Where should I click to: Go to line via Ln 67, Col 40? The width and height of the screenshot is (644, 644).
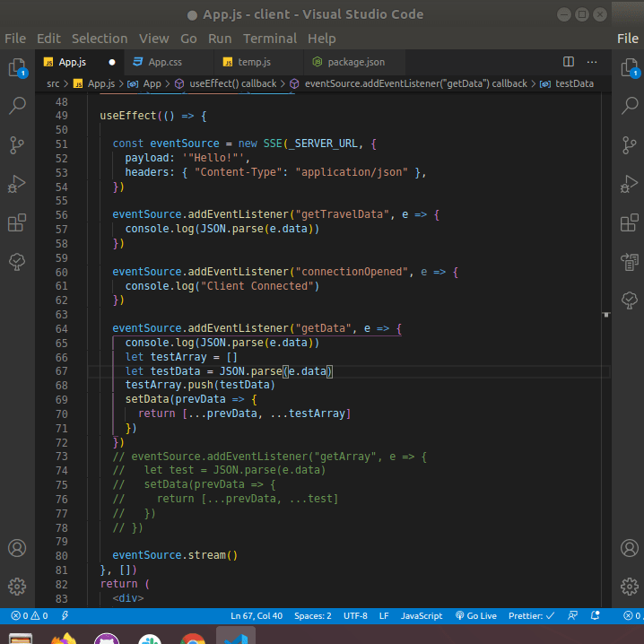[257, 615]
